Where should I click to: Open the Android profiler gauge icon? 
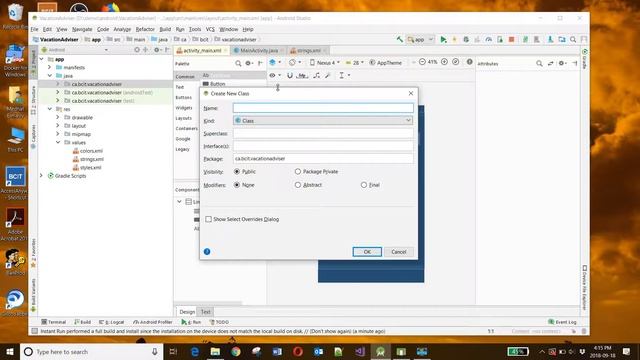[489, 40]
